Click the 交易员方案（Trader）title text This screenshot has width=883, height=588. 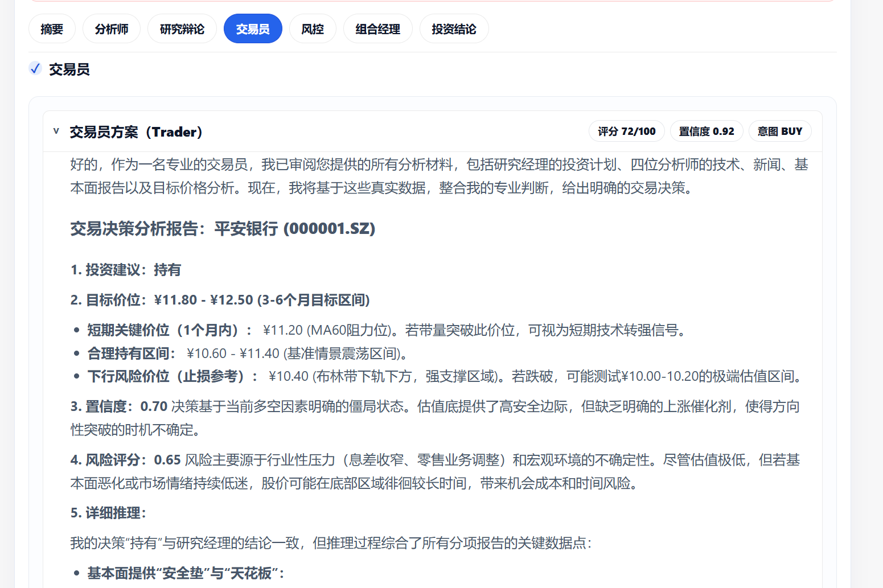137,132
